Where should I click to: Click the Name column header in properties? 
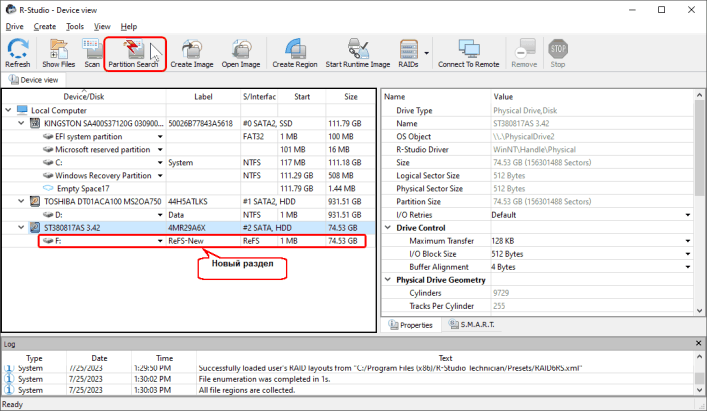click(436, 96)
